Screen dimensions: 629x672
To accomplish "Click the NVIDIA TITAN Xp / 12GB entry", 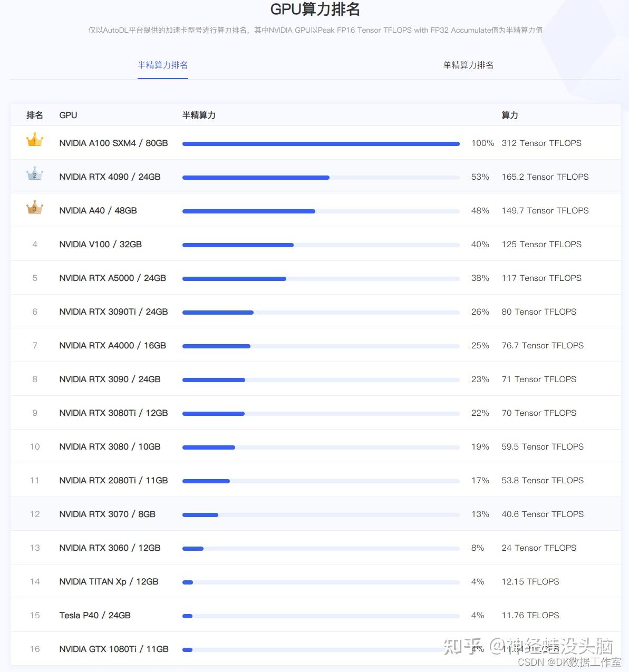I will (109, 582).
